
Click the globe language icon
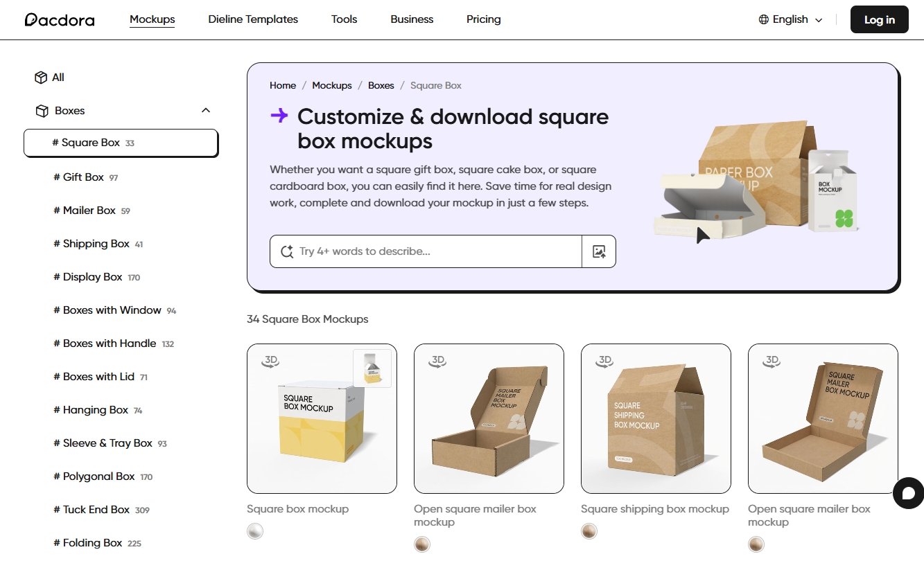pos(764,19)
